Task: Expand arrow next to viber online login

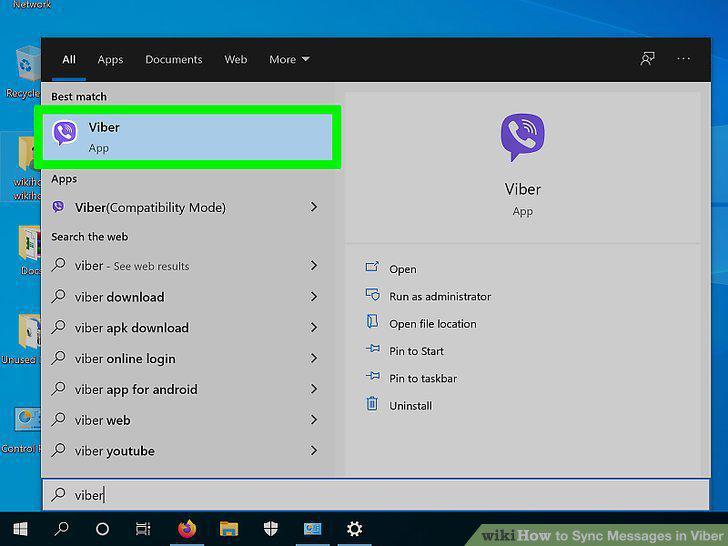Action: (x=314, y=358)
